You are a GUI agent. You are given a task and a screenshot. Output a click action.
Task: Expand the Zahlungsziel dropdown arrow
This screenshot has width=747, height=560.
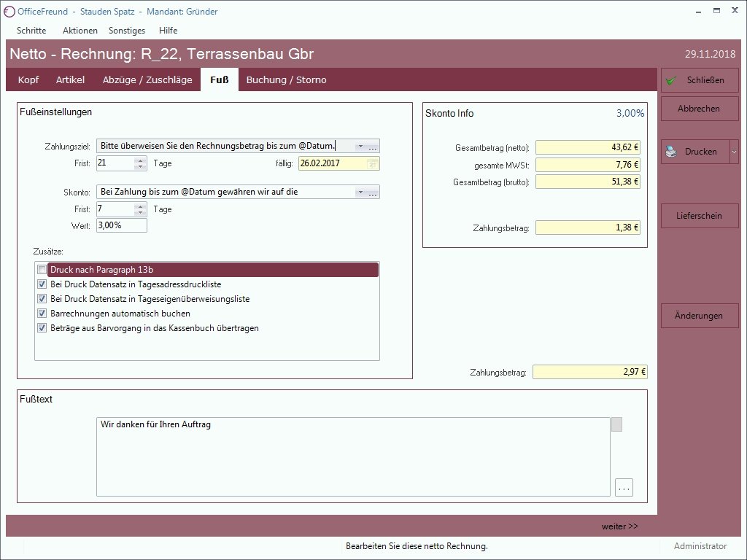click(360, 146)
